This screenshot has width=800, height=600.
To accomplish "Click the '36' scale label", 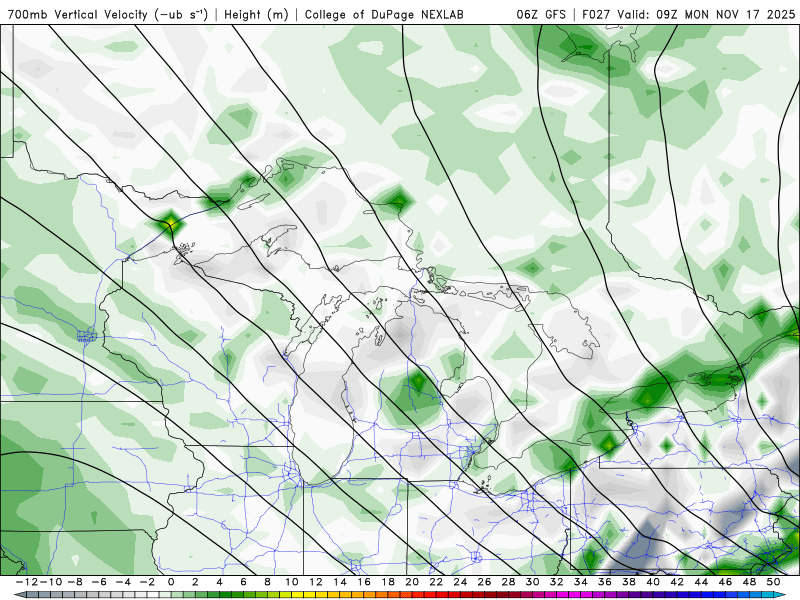I will (605, 582).
